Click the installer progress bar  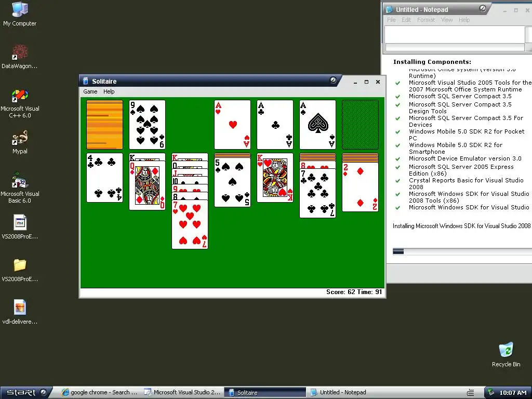462,251
